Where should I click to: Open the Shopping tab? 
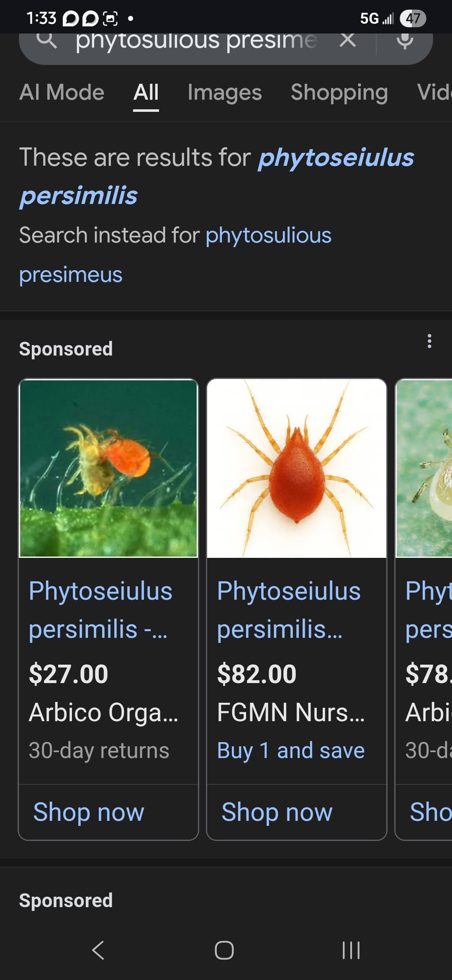[x=339, y=93]
